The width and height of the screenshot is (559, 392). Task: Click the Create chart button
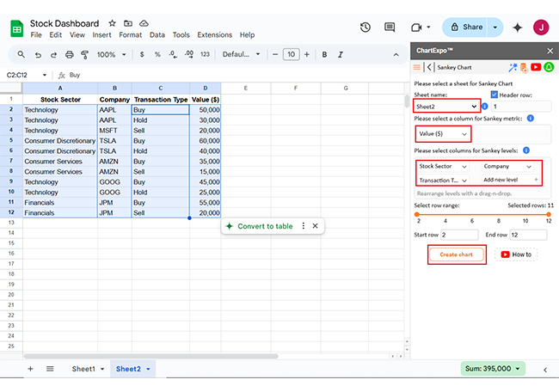click(x=457, y=254)
